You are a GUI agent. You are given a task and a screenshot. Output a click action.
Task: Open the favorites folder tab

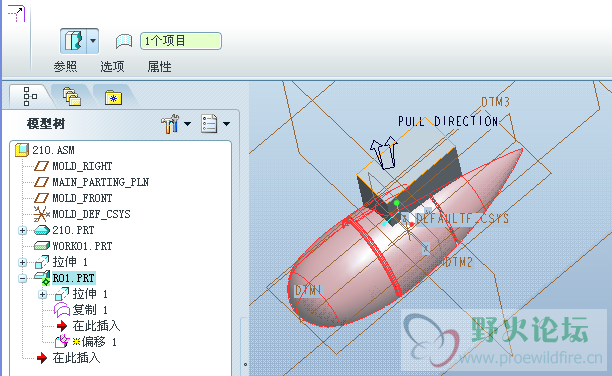[x=113, y=97]
